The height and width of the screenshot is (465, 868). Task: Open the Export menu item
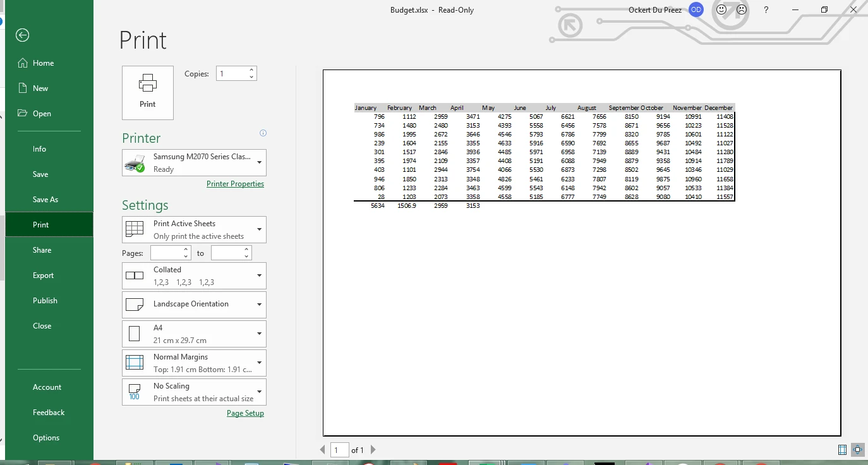[44, 275]
